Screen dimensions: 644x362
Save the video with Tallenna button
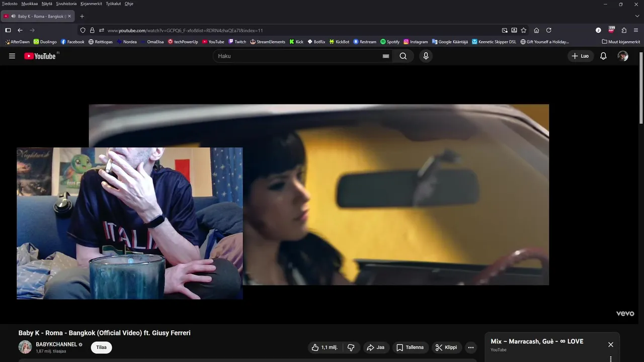click(410, 347)
